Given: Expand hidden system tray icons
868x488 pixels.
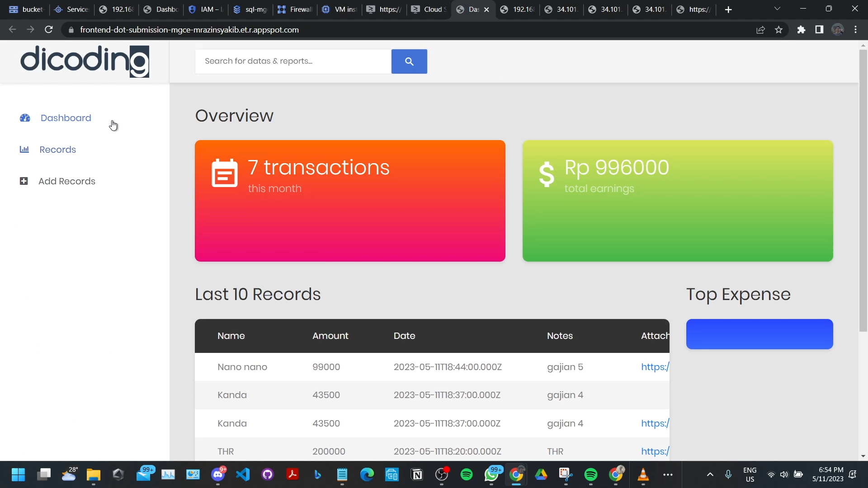Looking at the screenshot, I should (x=710, y=474).
